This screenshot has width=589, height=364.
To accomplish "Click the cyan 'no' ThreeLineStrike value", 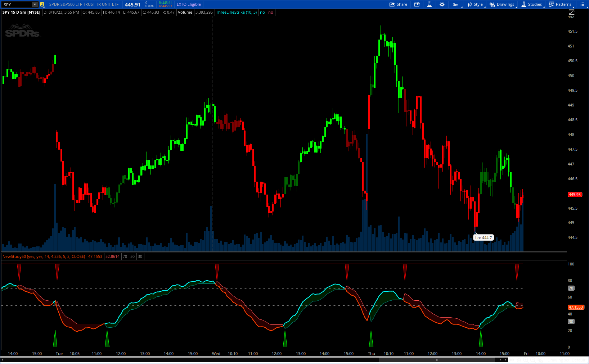I will click(262, 12).
